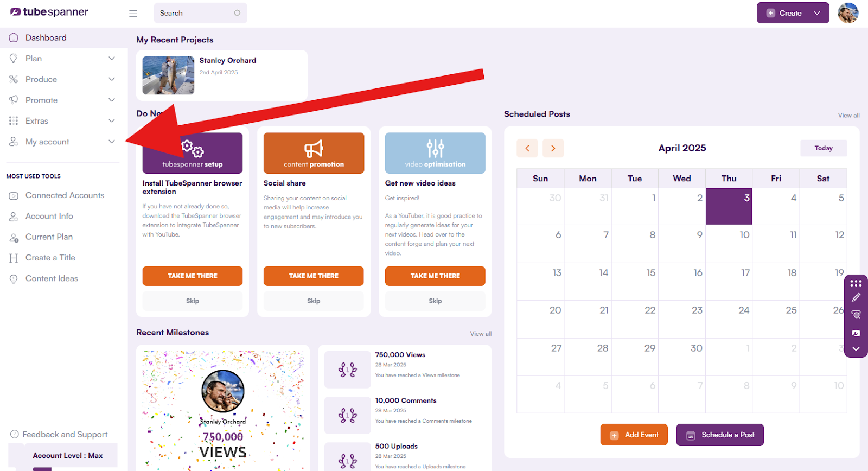Click TAKE ME THERE under browser extension

(193, 276)
